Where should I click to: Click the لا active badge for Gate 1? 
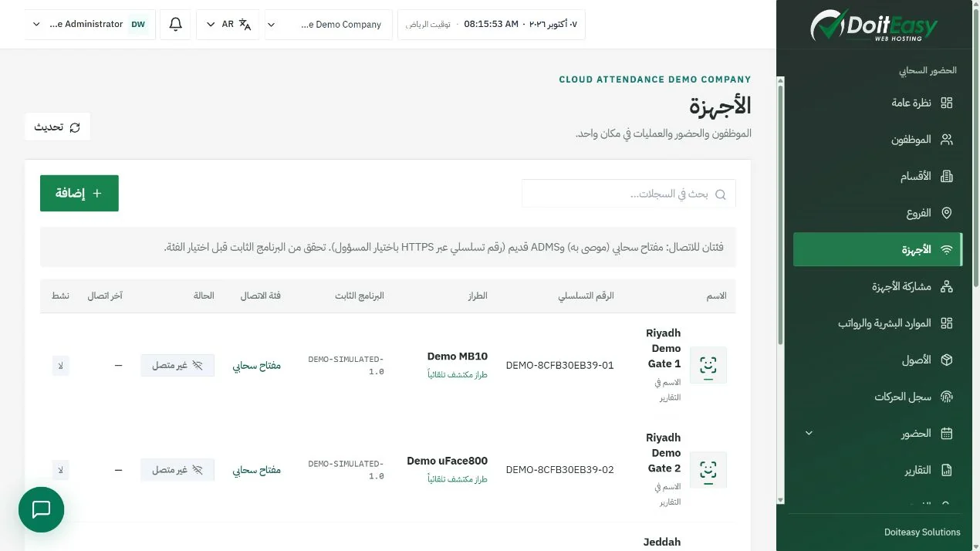(61, 365)
